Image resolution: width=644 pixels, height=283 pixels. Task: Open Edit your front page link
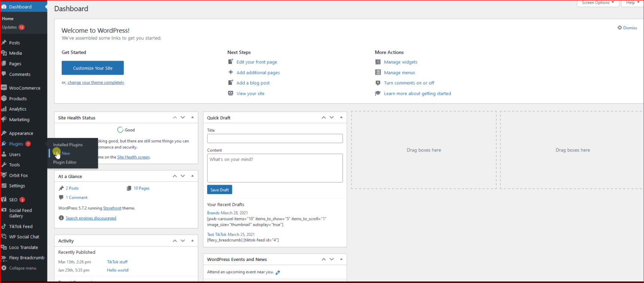click(257, 62)
